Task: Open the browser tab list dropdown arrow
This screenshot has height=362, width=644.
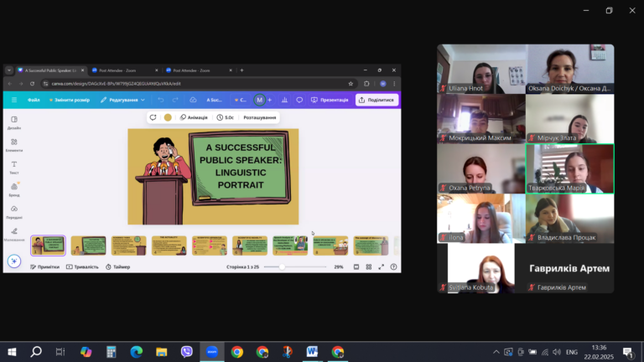Action: pyautogui.click(x=8, y=70)
